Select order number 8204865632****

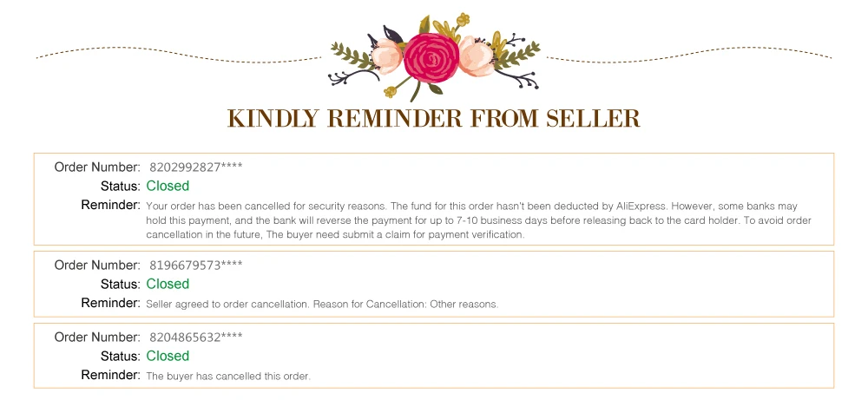pos(196,337)
